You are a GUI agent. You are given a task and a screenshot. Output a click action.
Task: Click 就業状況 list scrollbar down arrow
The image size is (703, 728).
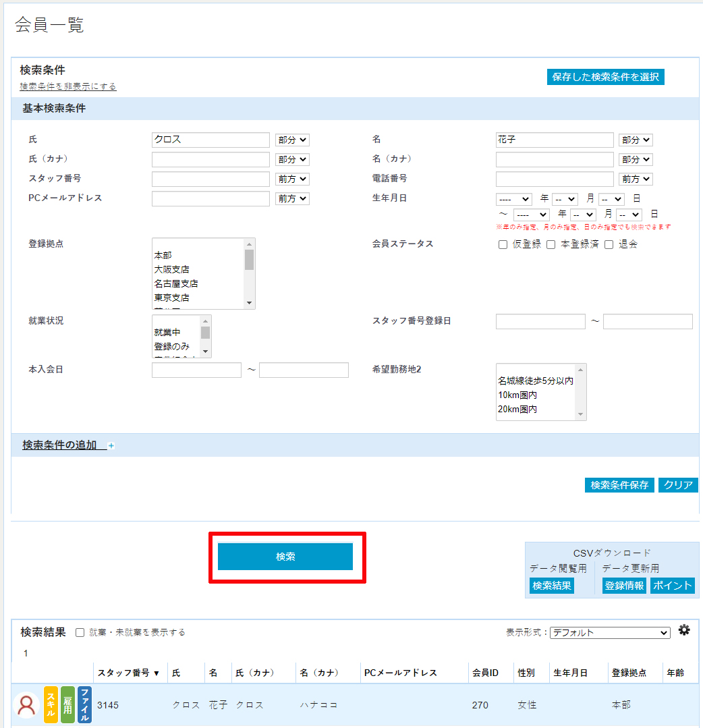(x=205, y=352)
